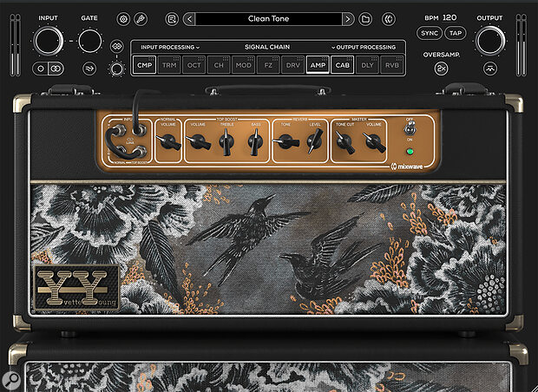This screenshot has height=392, width=538.
Task: Click the Reverb Level knob
Action: pyautogui.click(x=315, y=141)
